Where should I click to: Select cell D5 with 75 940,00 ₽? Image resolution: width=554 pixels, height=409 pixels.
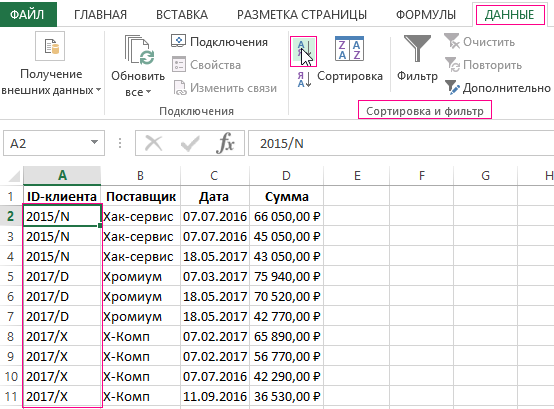click(287, 277)
